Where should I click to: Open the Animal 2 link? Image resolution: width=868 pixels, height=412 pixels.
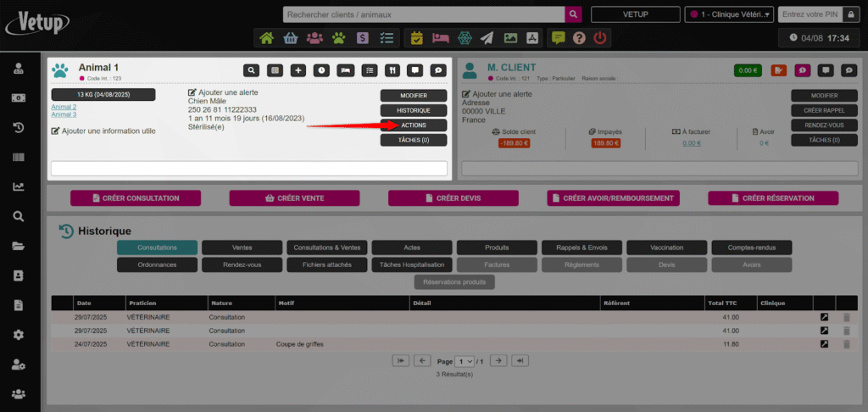point(64,107)
